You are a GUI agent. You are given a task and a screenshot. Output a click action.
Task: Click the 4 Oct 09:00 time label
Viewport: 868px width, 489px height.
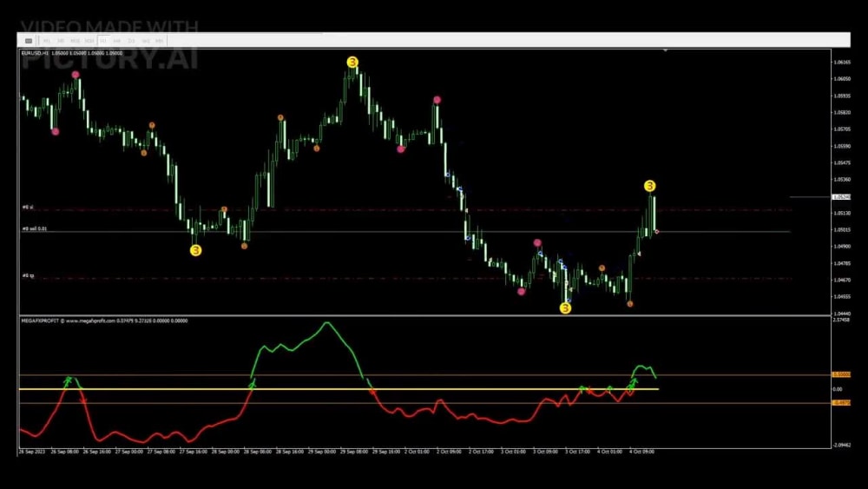641,452
